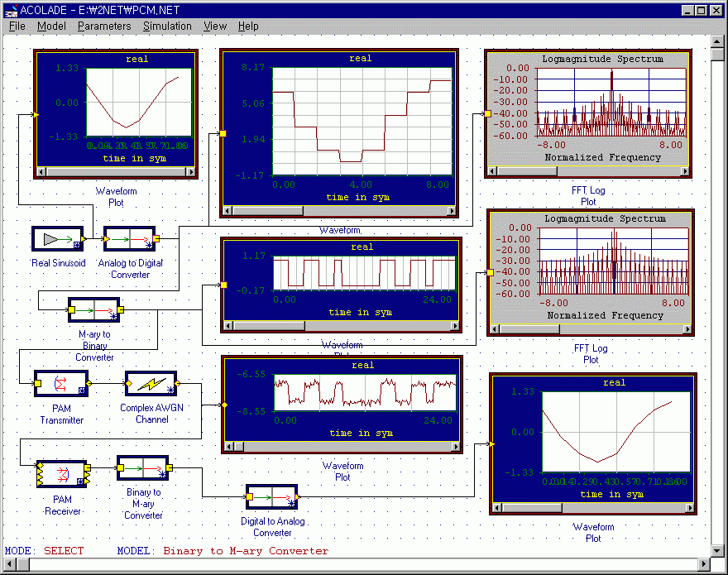The height and width of the screenshot is (575, 728).
Task: Click the main window's vertical scroll up arrow
Action: tap(717, 41)
